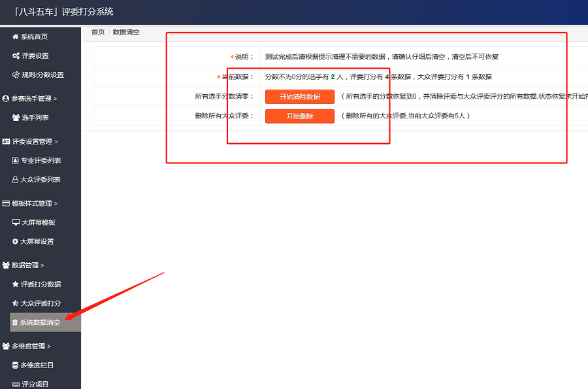588x389 pixels.
Task: Click the star icon beside 评委打分数据
Action: (x=16, y=284)
